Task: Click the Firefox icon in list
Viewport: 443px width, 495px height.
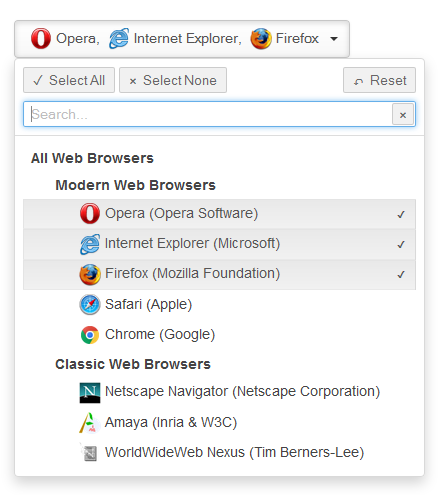Action: pyautogui.click(x=90, y=274)
